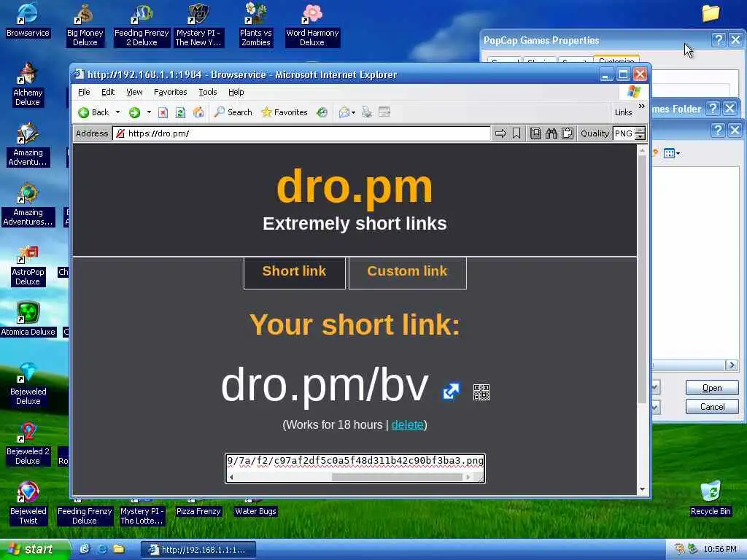Select the Alchemy Deluxe desktop icon
The width and height of the screenshot is (747, 560).
click(28, 85)
